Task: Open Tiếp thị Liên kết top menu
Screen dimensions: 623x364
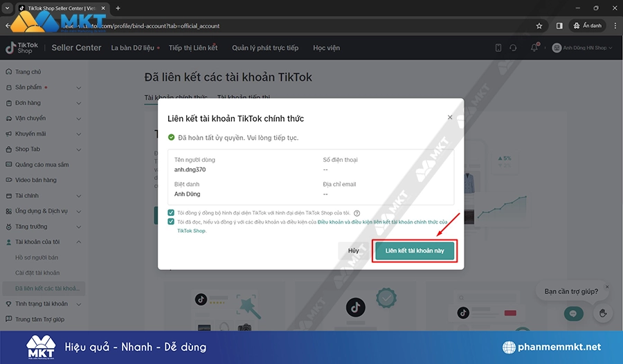Action: 193,48
